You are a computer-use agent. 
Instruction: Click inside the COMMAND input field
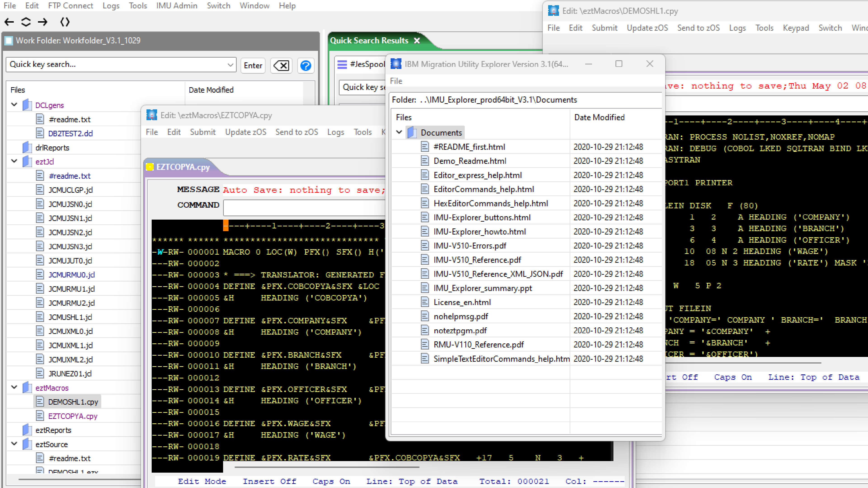pos(303,207)
